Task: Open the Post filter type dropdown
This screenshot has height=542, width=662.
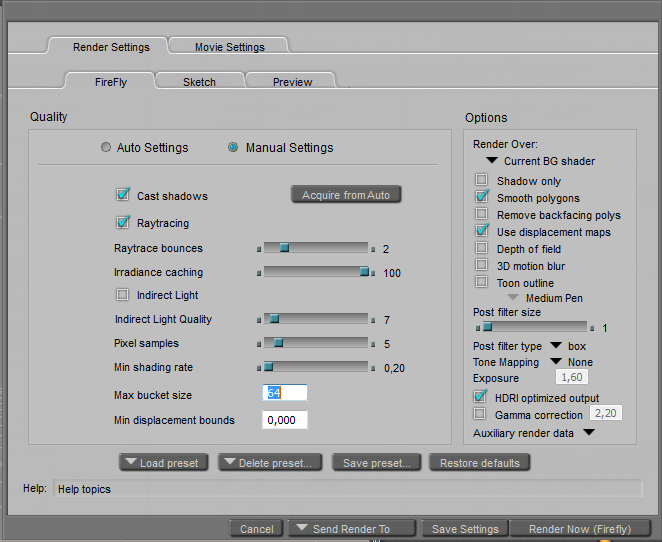Action: 556,345
